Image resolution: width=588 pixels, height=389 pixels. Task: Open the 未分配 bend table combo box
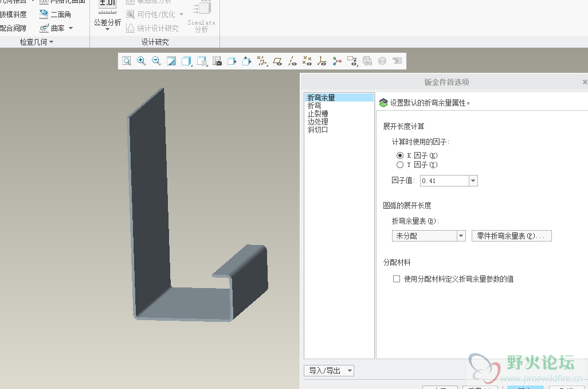click(429, 236)
